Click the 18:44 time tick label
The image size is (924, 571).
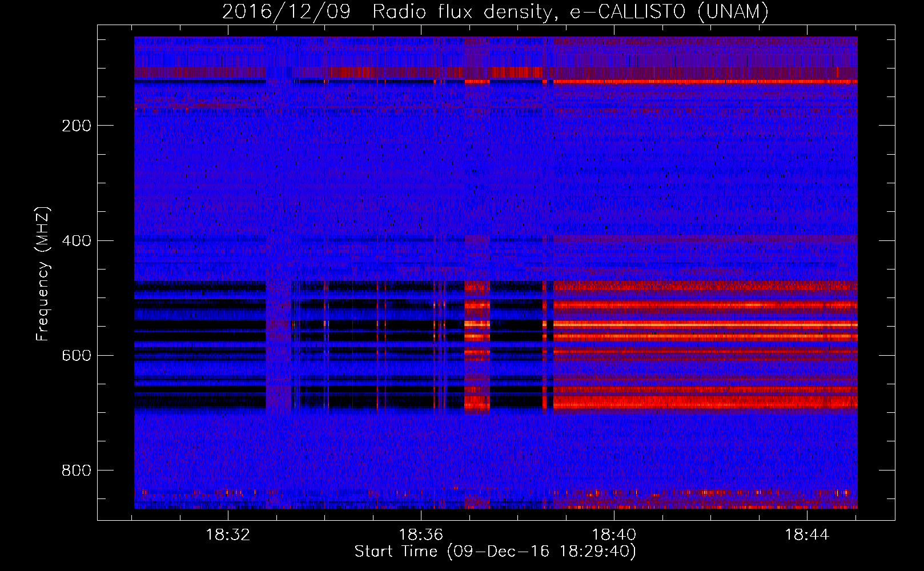(x=807, y=535)
